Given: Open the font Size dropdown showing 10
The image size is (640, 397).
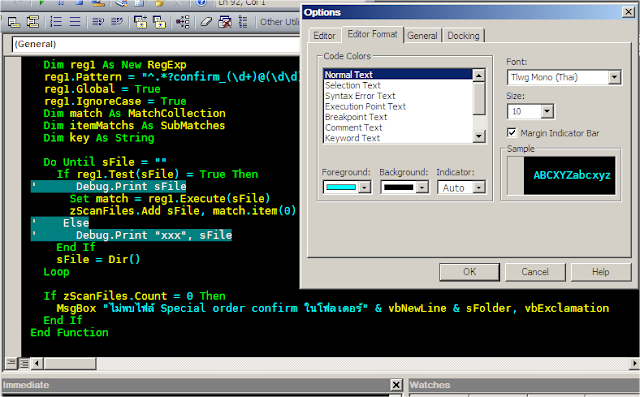Looking at the screenshot, I should pyautogui.click(x=547, y=111).
